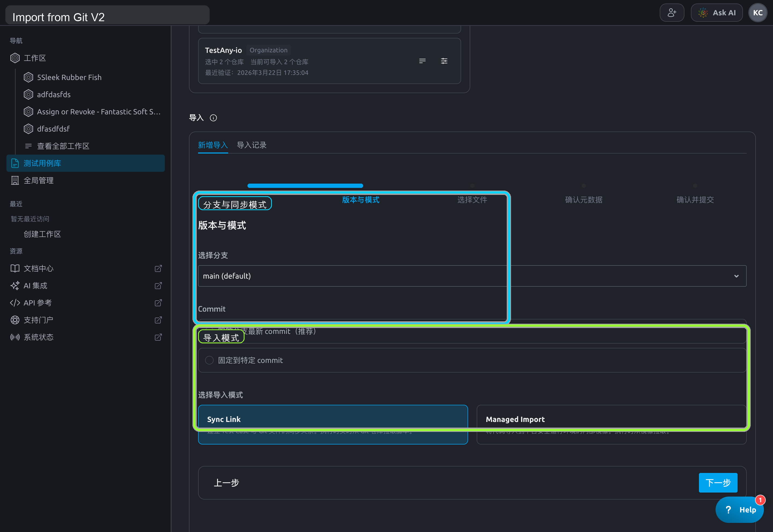Click the API 参考 code brackets icon
Screen dimensions: 773x532
(x=15, y=303)
